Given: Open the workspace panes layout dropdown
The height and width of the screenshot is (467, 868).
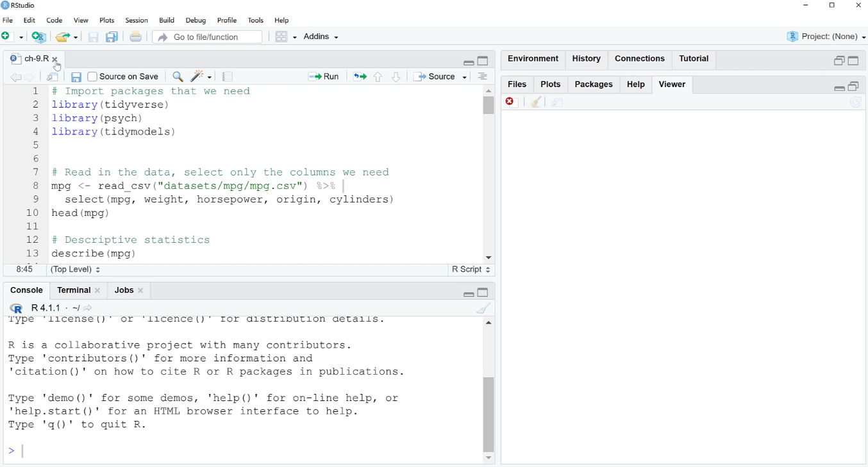Looking at the screenshot, I should 286,37.
